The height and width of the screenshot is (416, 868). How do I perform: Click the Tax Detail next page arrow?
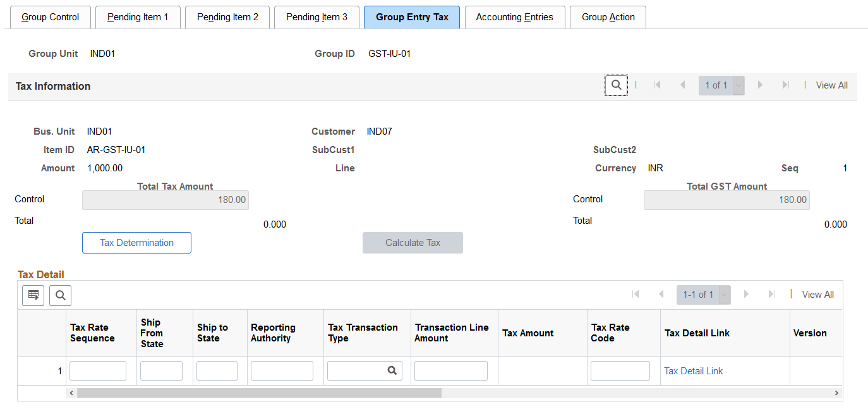click(x=747, y=294)
